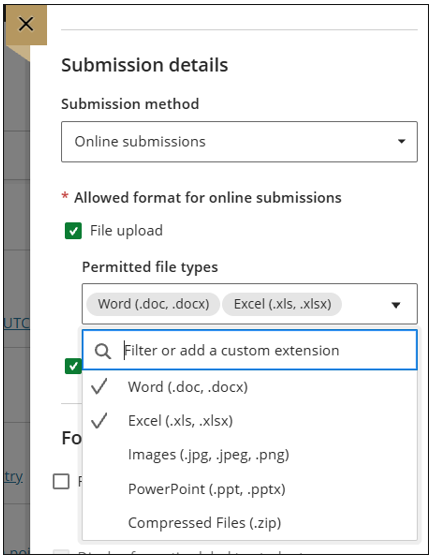The width and height of the screenshot is (432, 560).
Task: Deselect Word (.doc, .docx) in list
Action: pyautogui.click(x=250, y=387)
